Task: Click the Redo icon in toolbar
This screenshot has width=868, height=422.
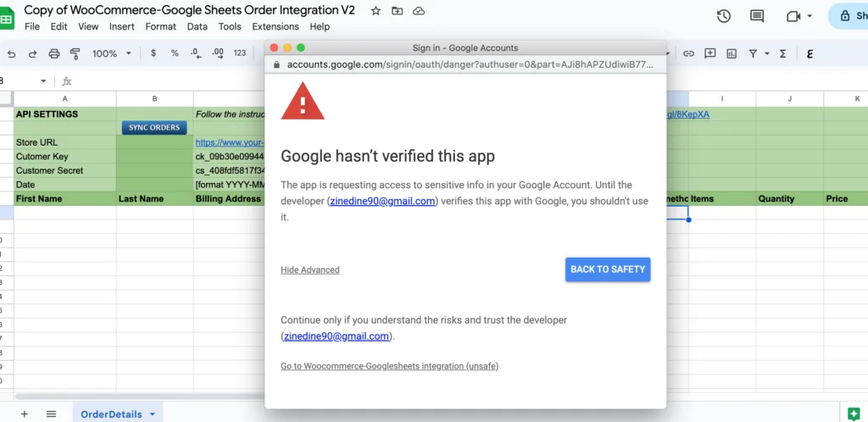Action: 33,53
